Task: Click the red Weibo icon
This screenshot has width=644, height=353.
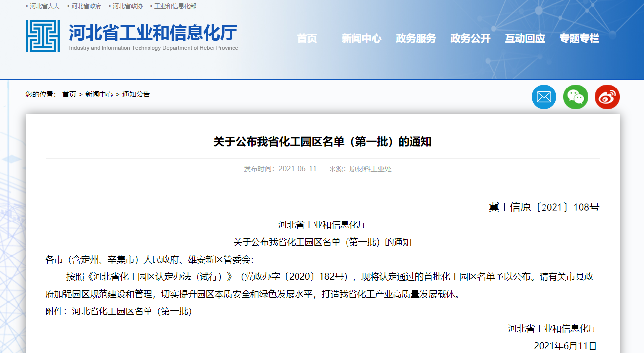Action: [607, 97]
